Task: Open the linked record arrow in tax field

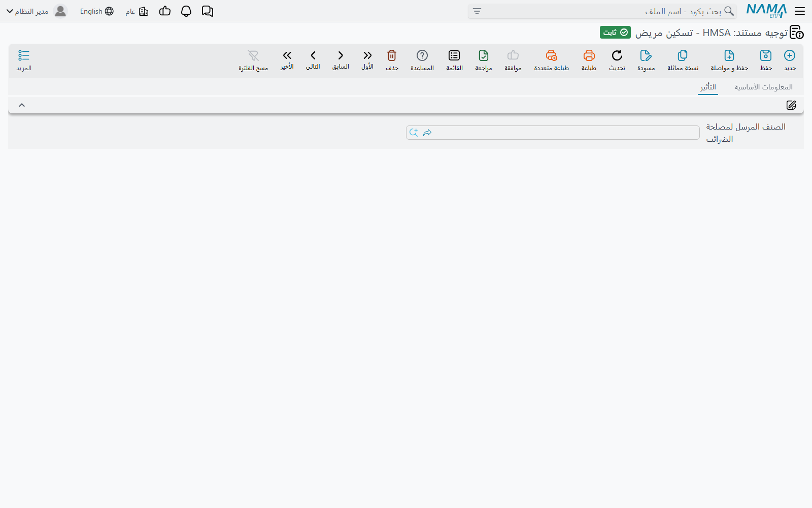Action: 427,133
